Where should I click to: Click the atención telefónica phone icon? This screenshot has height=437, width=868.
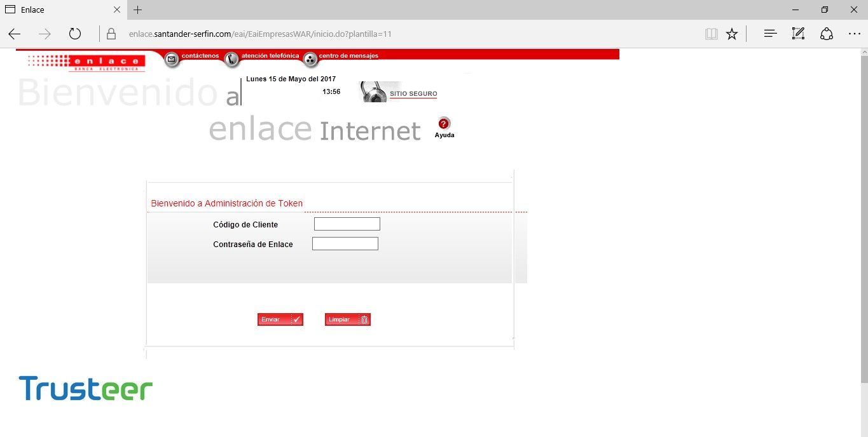click(231, 58)
